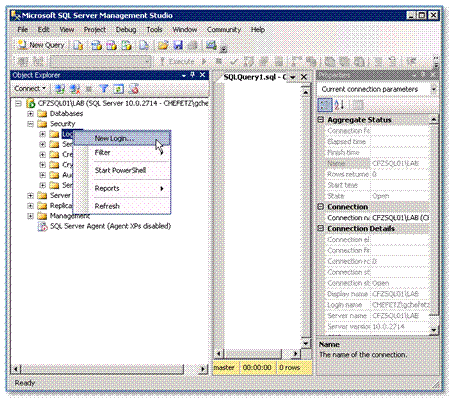Collapse the Connection section

[321, 207]
